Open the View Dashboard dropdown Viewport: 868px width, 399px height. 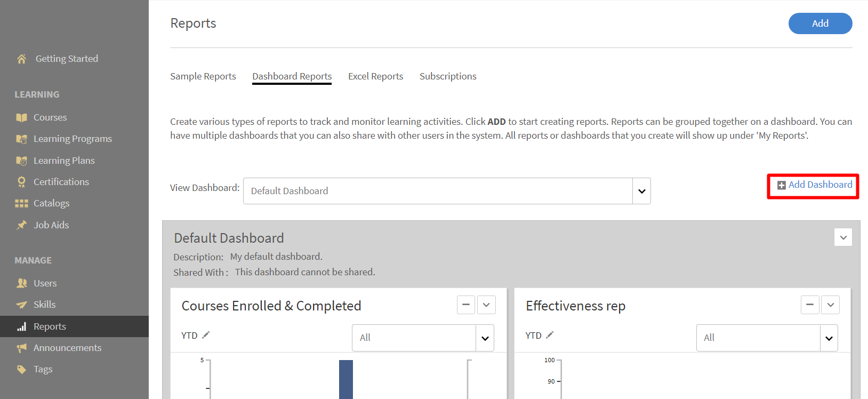[641, 191]
